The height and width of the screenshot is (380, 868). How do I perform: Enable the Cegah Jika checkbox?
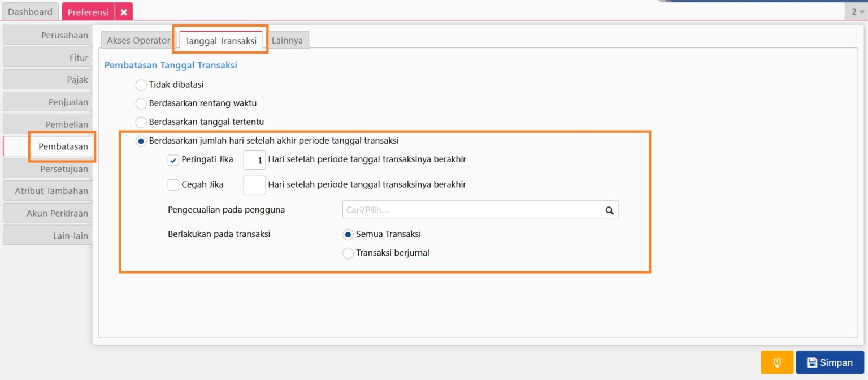coord(173,184)
